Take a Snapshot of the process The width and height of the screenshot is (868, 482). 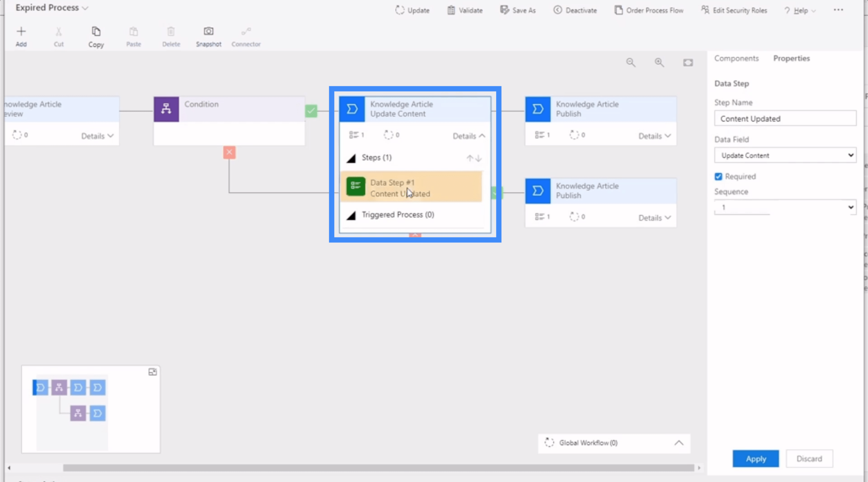click(209, 32)
